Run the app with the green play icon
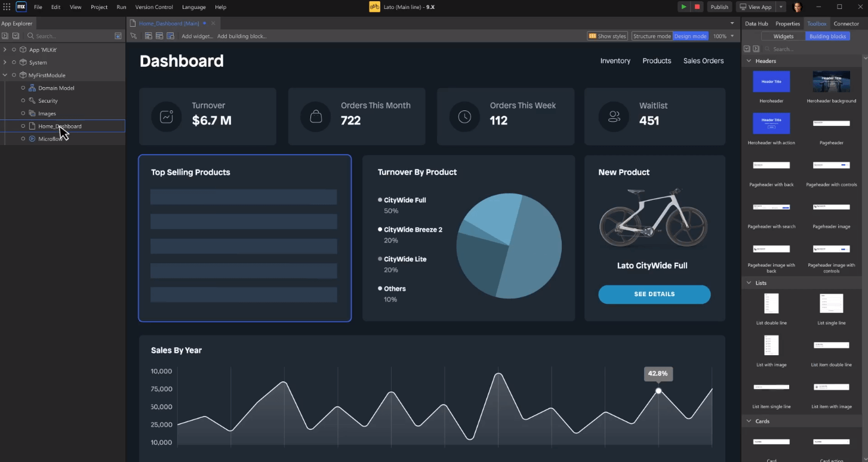 coord(683,7)
